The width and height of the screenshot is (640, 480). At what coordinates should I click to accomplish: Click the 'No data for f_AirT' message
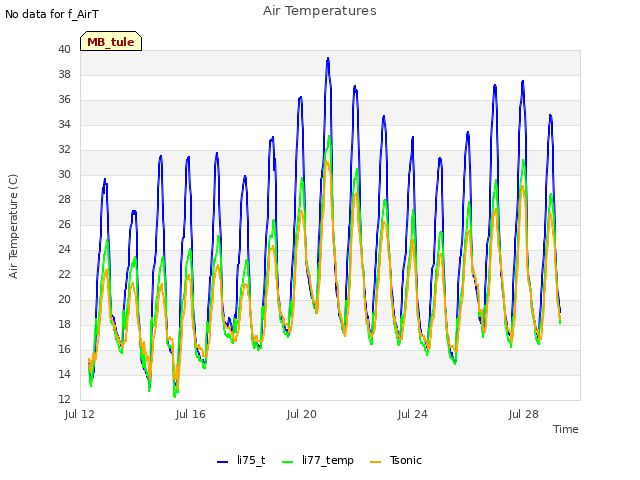coord(52,14)
